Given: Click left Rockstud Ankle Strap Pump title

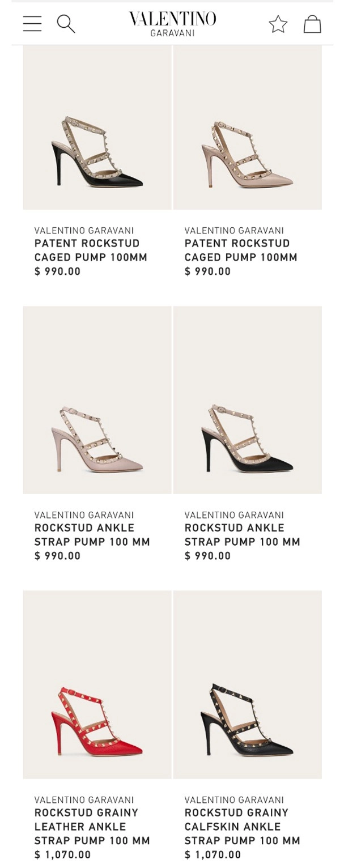Looking at the screenshot, I should [x=92, y=534].
